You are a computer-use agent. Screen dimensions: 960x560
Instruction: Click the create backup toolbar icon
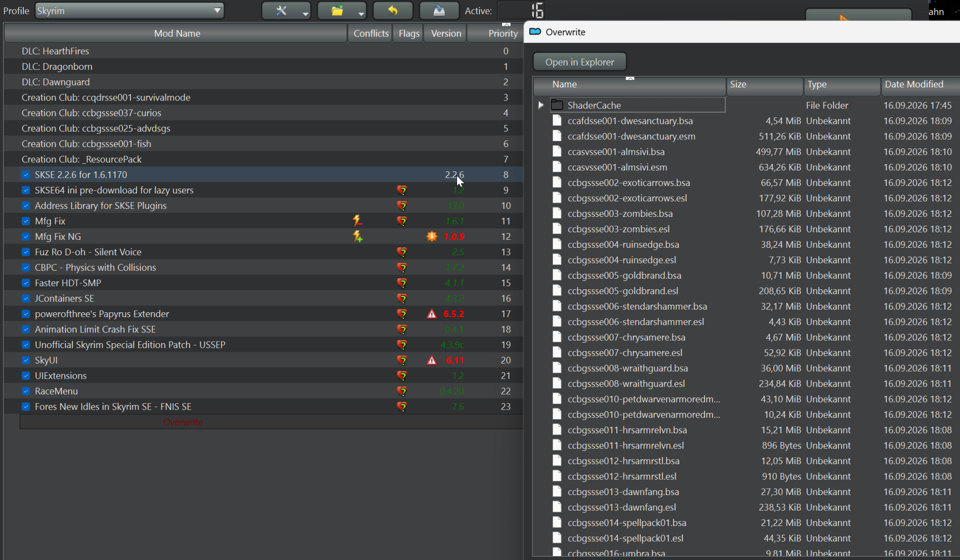click(439, 10)
